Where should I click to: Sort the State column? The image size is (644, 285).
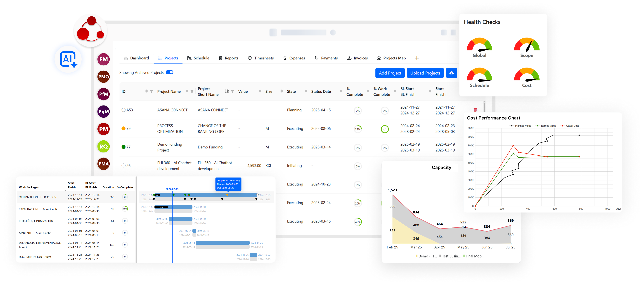306,91
